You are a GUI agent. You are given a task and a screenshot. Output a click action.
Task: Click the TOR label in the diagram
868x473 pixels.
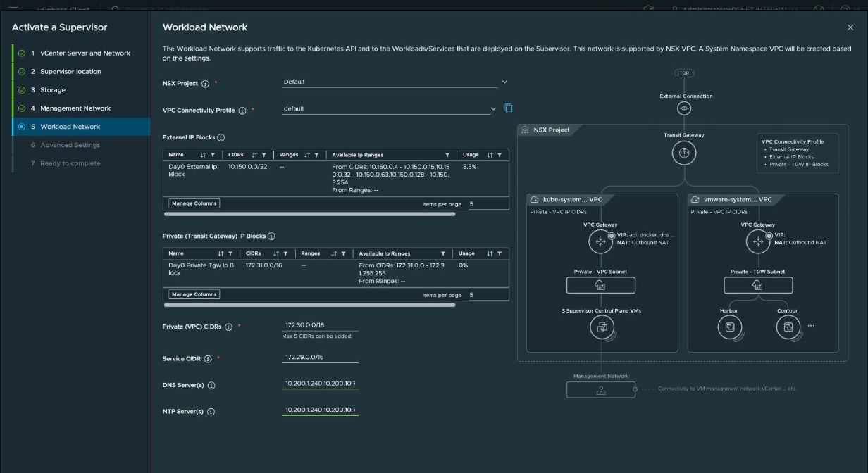click(x=684, y=73)
